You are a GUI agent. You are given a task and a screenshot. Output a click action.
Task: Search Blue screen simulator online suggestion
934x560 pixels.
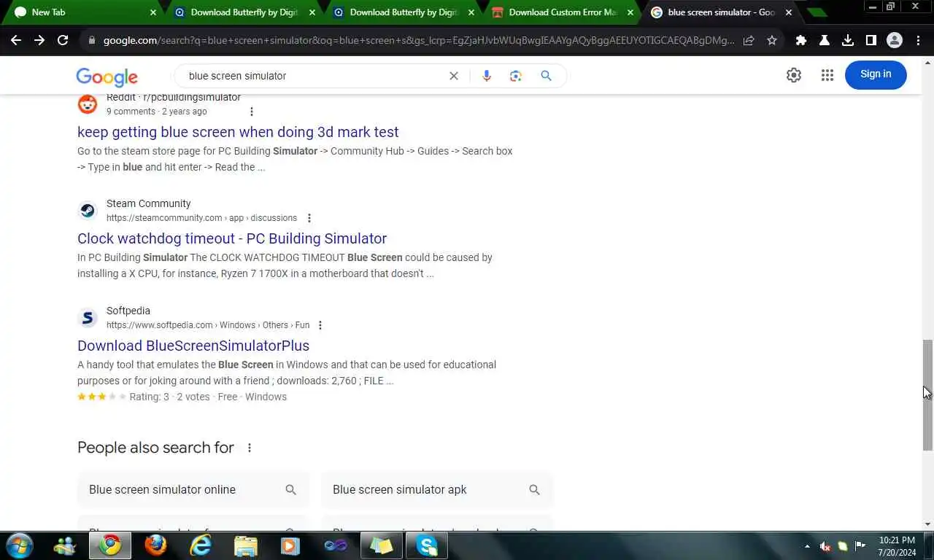click(x=193, y=489)
